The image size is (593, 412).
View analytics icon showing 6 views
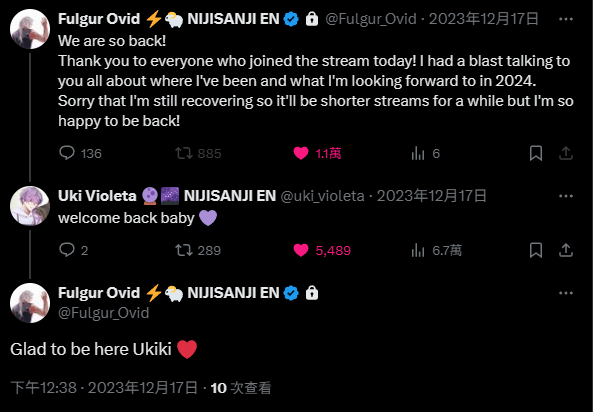[425, 153]
